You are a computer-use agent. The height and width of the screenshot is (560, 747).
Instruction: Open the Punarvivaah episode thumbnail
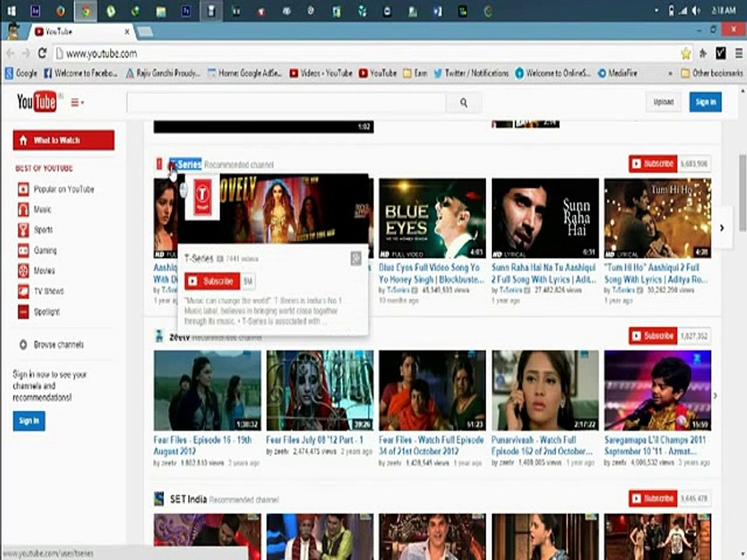(545, 390)
